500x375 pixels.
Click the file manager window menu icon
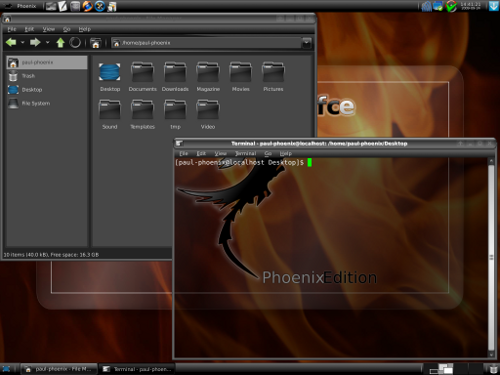(x=7, y=19)
